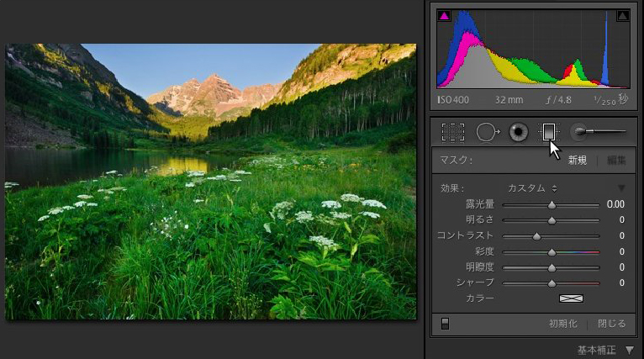Click the 初期化 reset button
Screen dimensions: 644x359
[562, 324]
